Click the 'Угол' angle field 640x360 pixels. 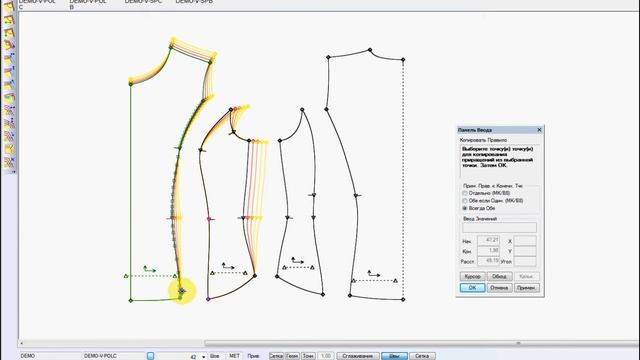(x=525, y=261)
